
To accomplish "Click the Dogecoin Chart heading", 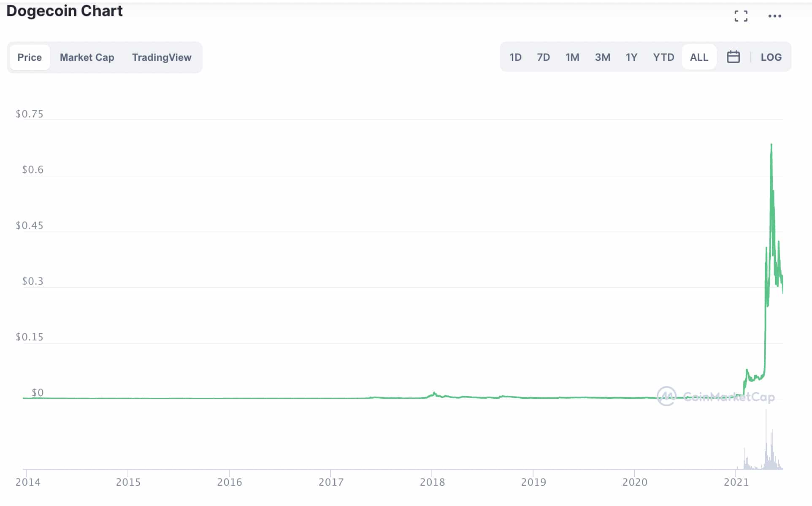I will click(x=65, y=11).
